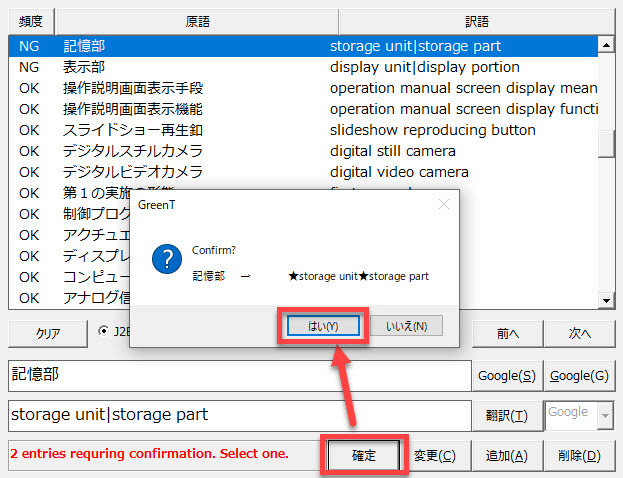Click the 追加(A) add button
The image size is (623, 478).
[x=506, y=455]
